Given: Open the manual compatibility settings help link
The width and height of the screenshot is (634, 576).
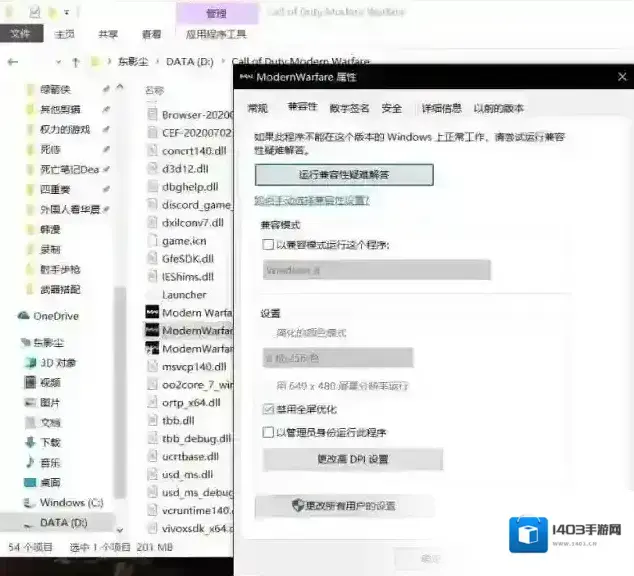Looking at the screenshot, I should 312,200.
